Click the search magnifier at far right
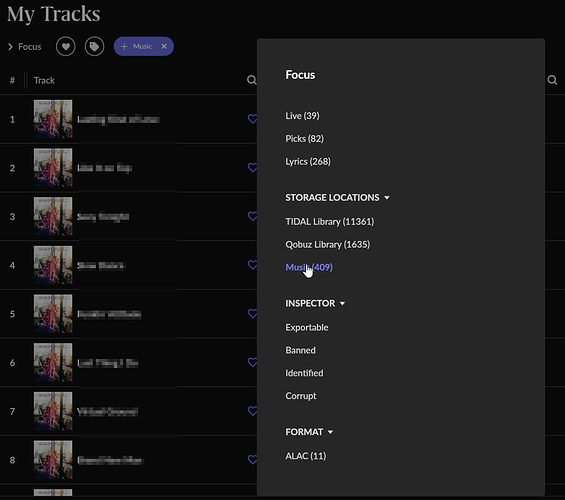The width and height of the screenshot is (565, 500). [x=552, y=80]
